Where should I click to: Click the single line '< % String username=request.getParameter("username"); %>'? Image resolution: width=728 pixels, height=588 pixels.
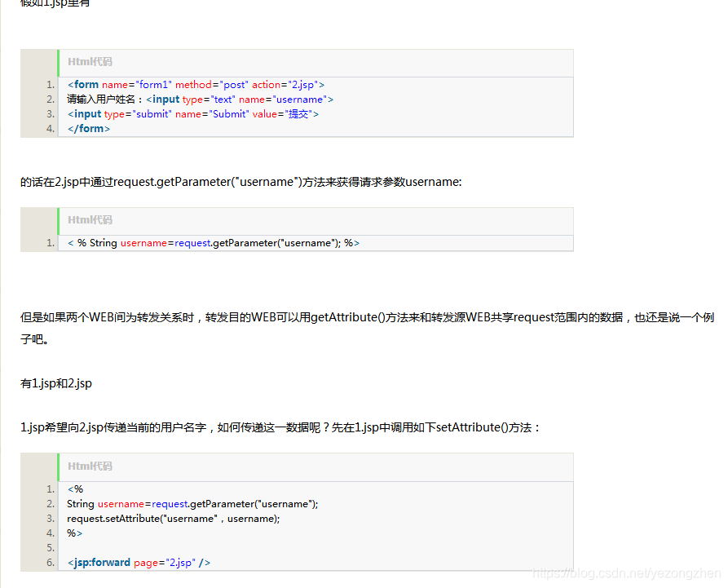pyautogui.click(x=214, y=243)
